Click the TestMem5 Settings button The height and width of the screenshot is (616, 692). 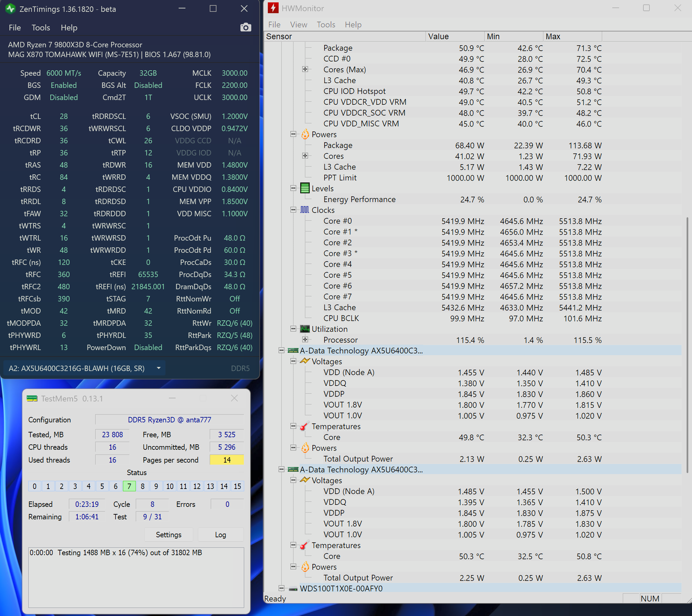[168, 534]
